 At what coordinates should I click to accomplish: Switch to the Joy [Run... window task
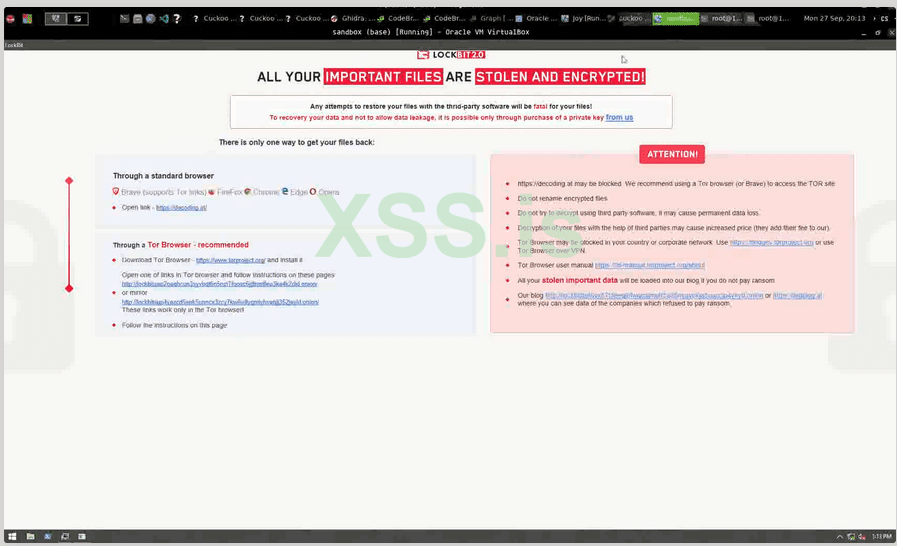point(583,18)
